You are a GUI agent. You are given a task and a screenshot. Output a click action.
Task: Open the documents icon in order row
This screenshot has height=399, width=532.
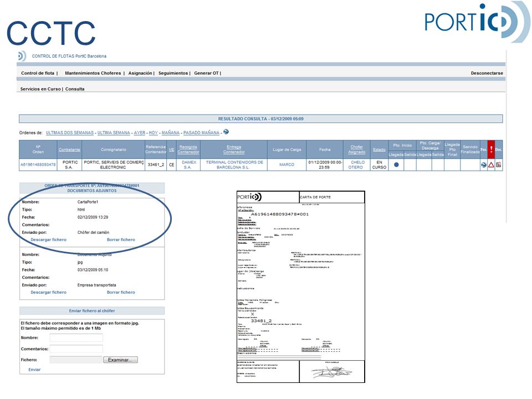click(498, 165)
